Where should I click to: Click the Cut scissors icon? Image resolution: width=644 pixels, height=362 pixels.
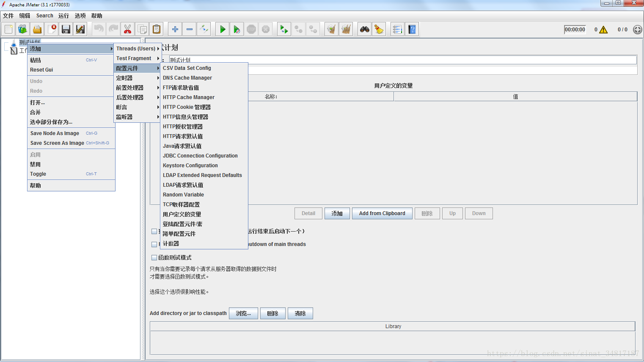tap(127, 29)
